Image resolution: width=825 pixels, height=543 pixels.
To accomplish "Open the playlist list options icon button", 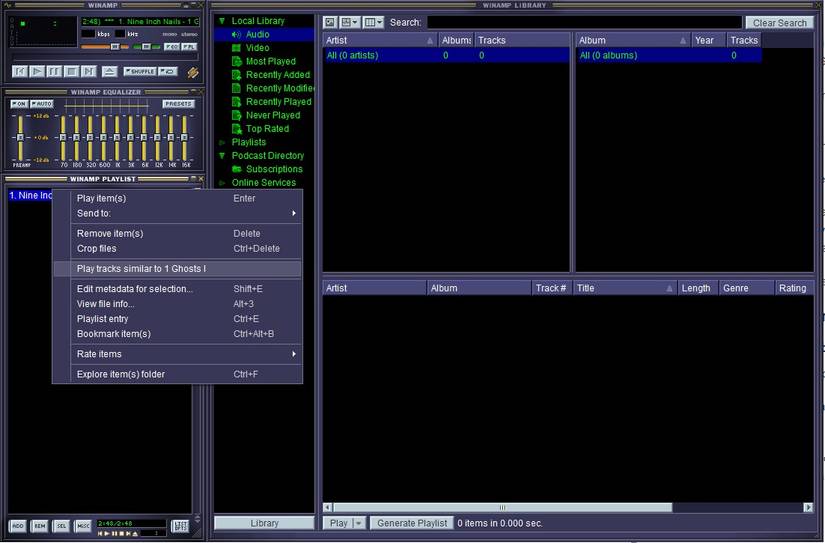I will point(180,526).
